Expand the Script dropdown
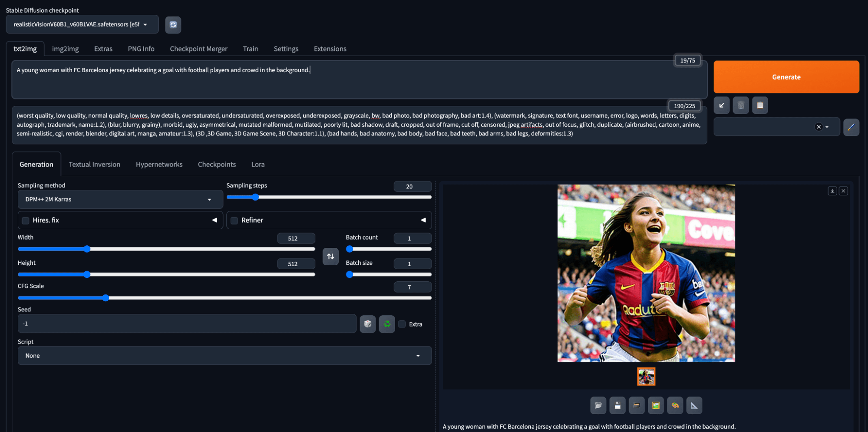Image resolution: width=868 pixels, height=432 pixels. [x=224, y=356]
